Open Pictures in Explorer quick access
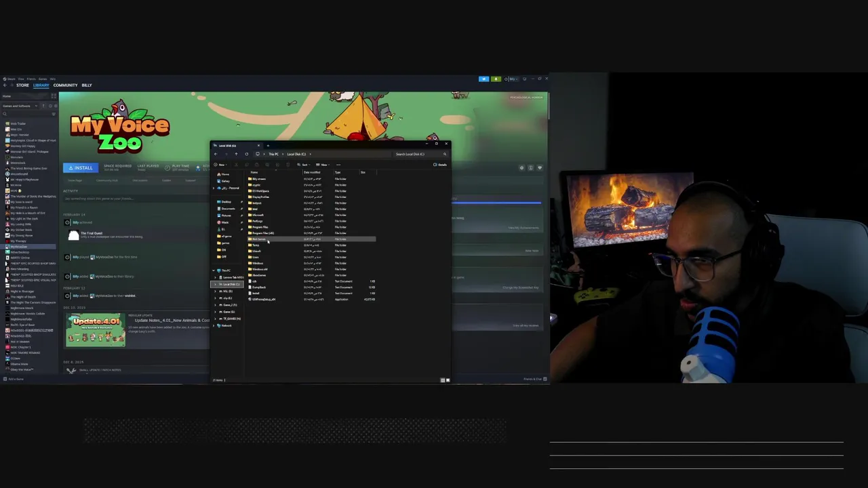 (x=226, y=216)
